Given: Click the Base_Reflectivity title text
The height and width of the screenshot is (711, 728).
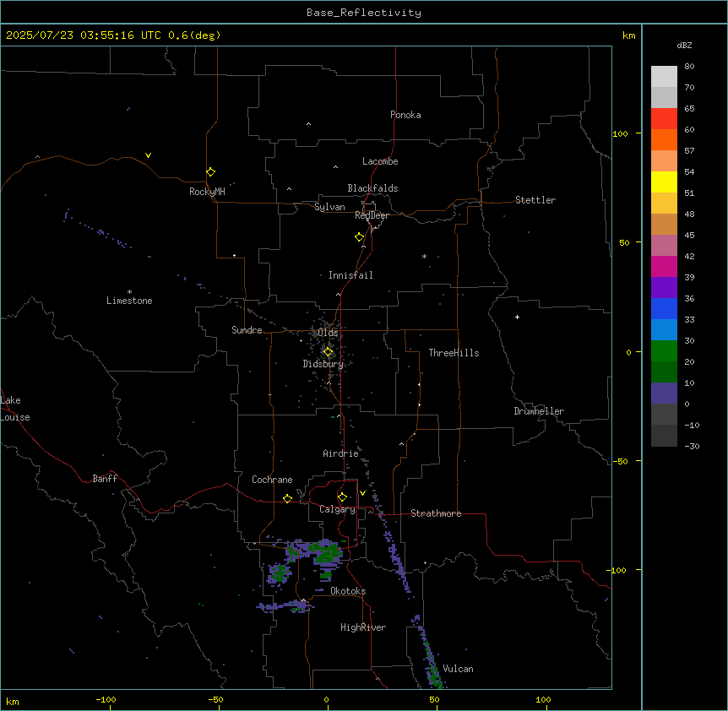Looking at the screenshot, I should 364,13.
